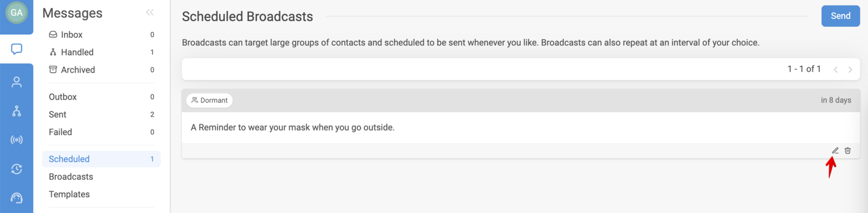Image resolution: width=868 pixels, height=213 pixels.
Task: Click the Send button
Action: coord(840,16)
